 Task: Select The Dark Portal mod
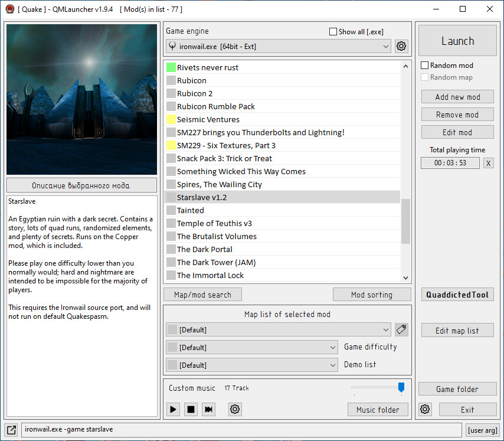pos(204,249)
